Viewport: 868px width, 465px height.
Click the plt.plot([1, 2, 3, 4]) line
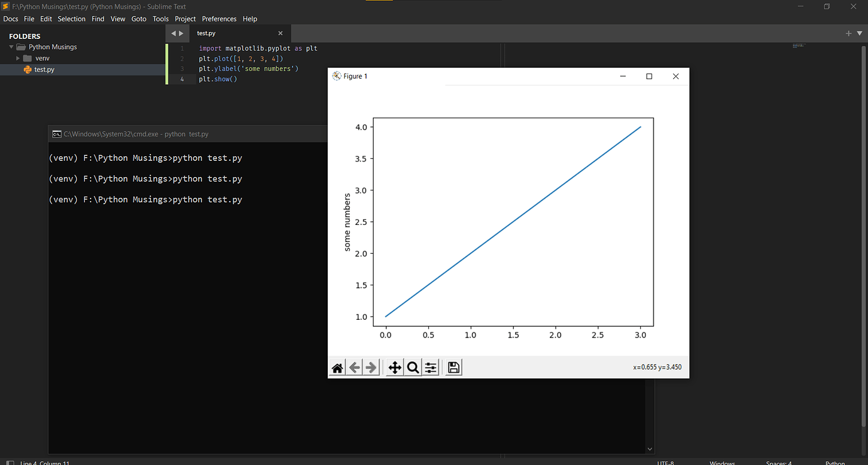coord(241,58)
